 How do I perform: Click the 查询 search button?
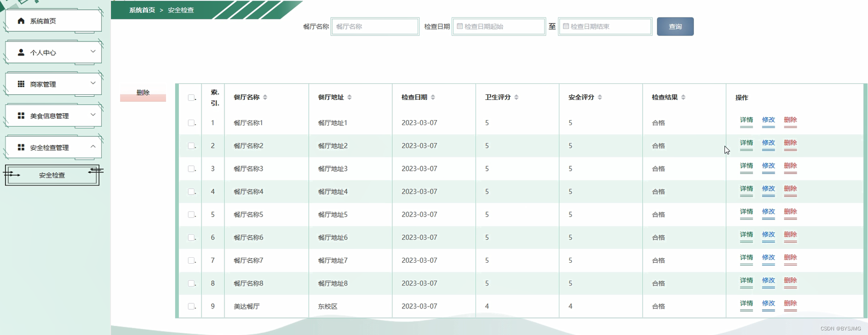click(675, 27)
